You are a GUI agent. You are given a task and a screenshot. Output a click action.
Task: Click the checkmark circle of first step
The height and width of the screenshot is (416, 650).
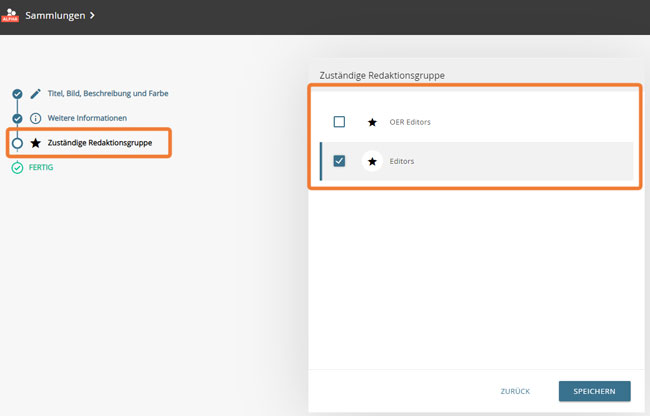(x=17, y=93)
